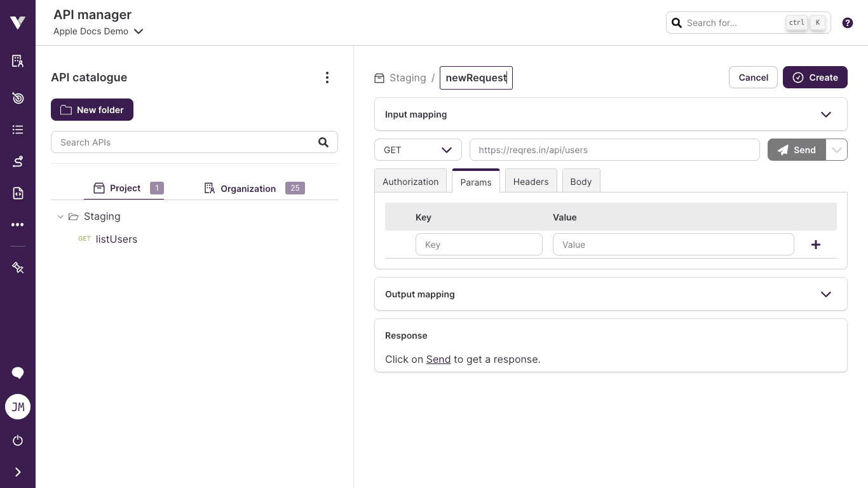Open the chat bubble support icon
This screenshot has width=868, height=488.
pos(17,373)
